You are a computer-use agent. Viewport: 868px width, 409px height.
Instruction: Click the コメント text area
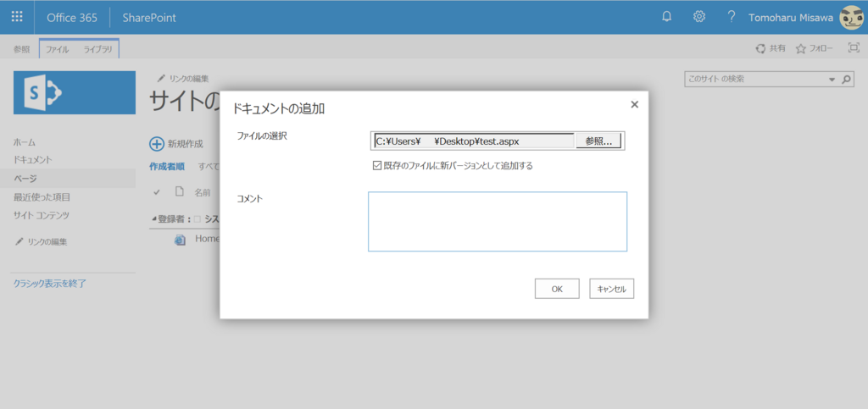(x=498, y=222)
